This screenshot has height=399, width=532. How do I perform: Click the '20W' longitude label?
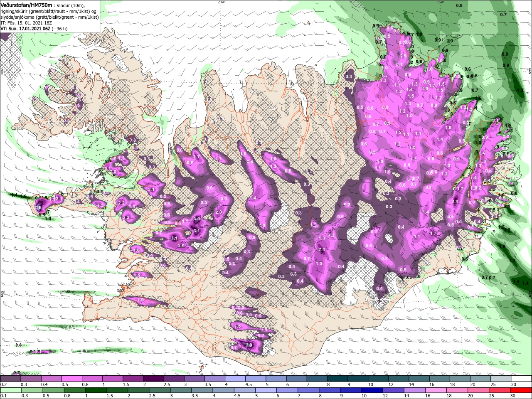click(x=221, y=2)
